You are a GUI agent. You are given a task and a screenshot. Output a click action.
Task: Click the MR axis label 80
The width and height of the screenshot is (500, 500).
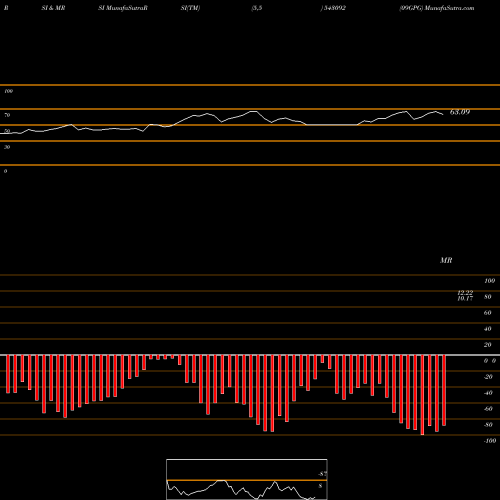pos(487,297)
